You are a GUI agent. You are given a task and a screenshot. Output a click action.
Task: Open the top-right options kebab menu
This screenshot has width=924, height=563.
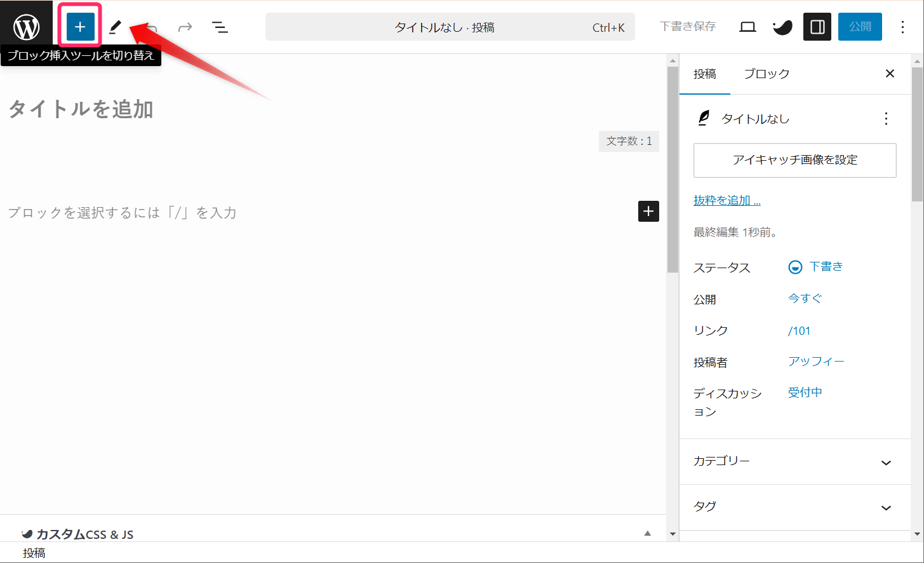pos(902,27)
